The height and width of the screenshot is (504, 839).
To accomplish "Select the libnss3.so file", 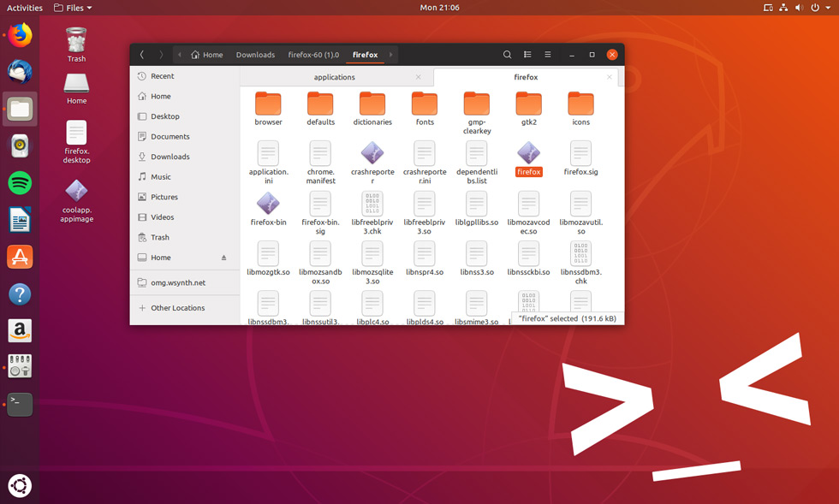I will pyautogui.click(x=477, y=258).
